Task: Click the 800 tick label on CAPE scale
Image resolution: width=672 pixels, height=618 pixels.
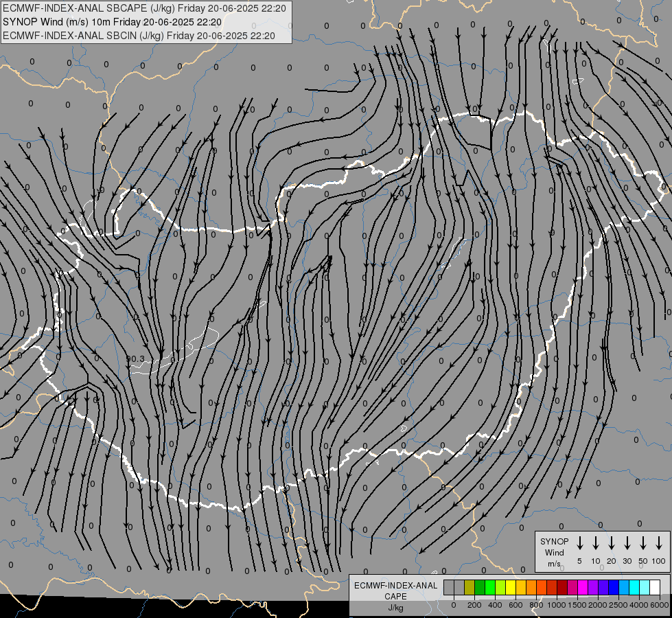Action: 536,605
